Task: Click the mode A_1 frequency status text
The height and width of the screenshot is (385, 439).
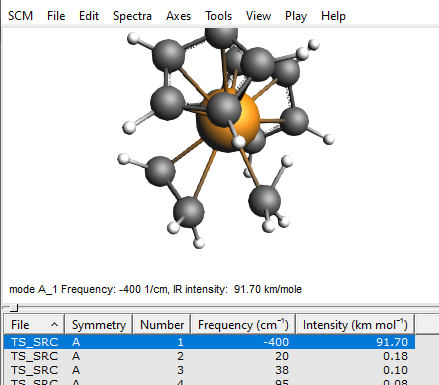Action: [155, 289]
